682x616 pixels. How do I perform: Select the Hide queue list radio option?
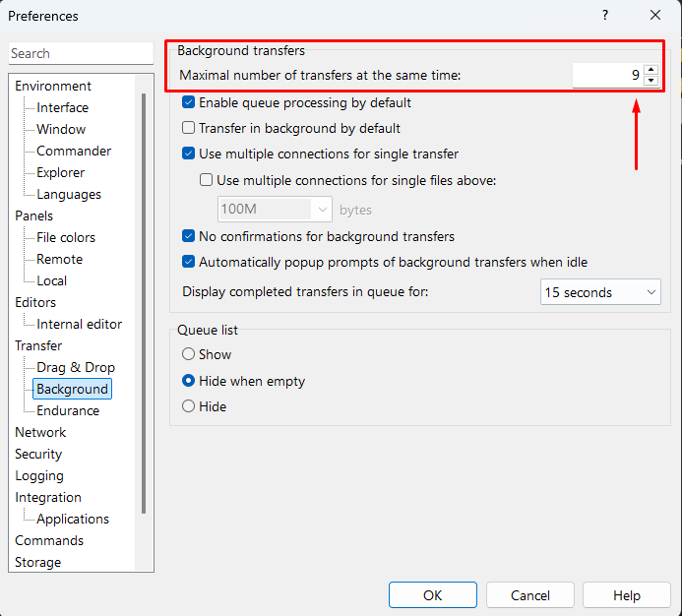coord(189,405)
